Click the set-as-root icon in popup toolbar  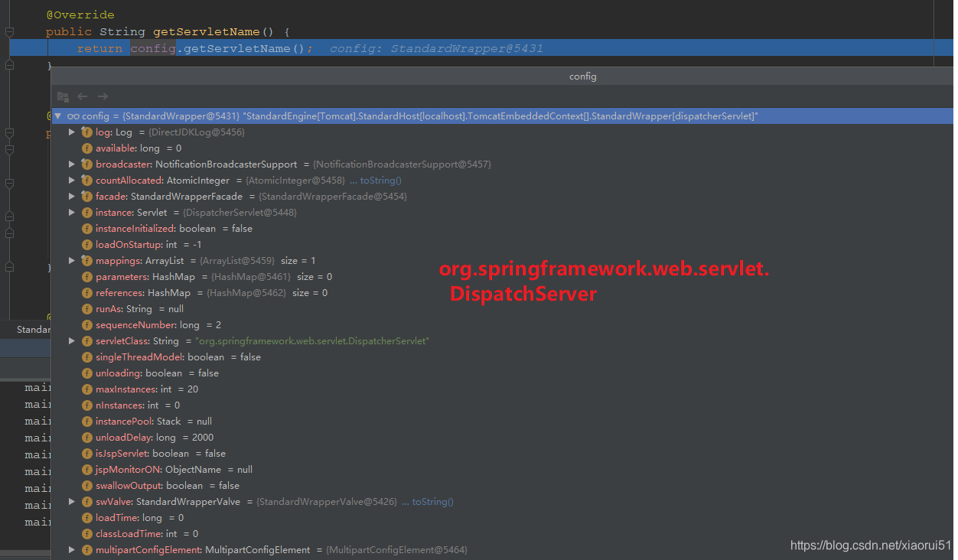click(x=63, y=96)
